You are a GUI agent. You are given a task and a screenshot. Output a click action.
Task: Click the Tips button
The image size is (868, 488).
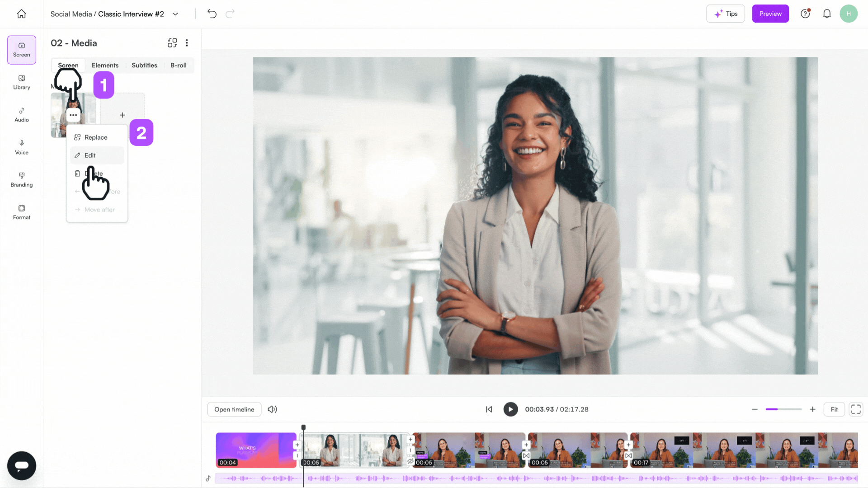click(726, 14)
